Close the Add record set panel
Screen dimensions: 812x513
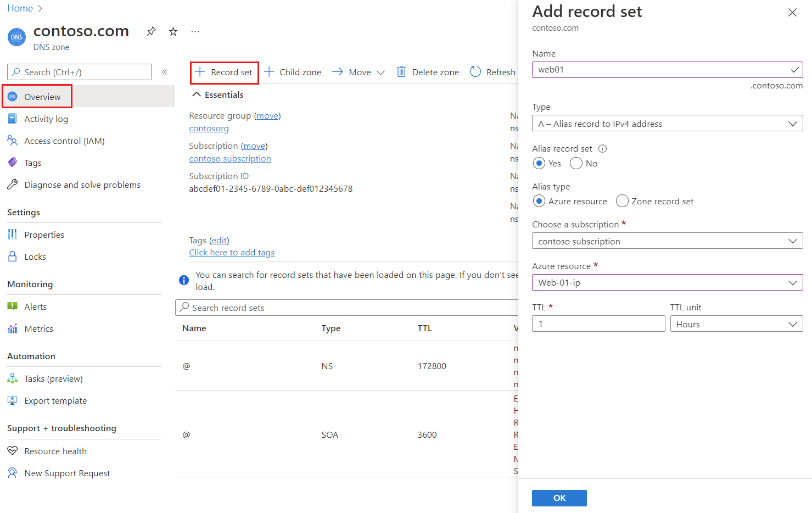(x=792, y=13)
